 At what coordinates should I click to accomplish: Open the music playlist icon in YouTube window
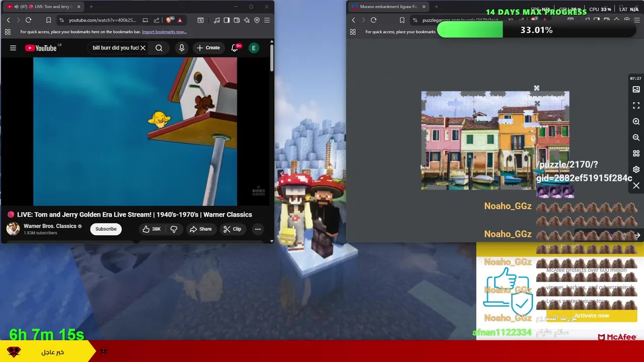[217, 20]
